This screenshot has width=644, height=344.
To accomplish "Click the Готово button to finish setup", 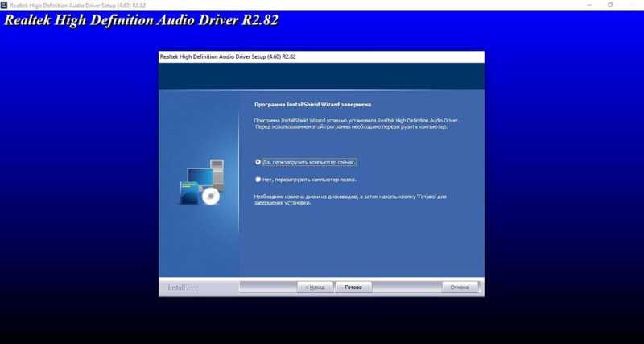I will [x=353, y=288].
